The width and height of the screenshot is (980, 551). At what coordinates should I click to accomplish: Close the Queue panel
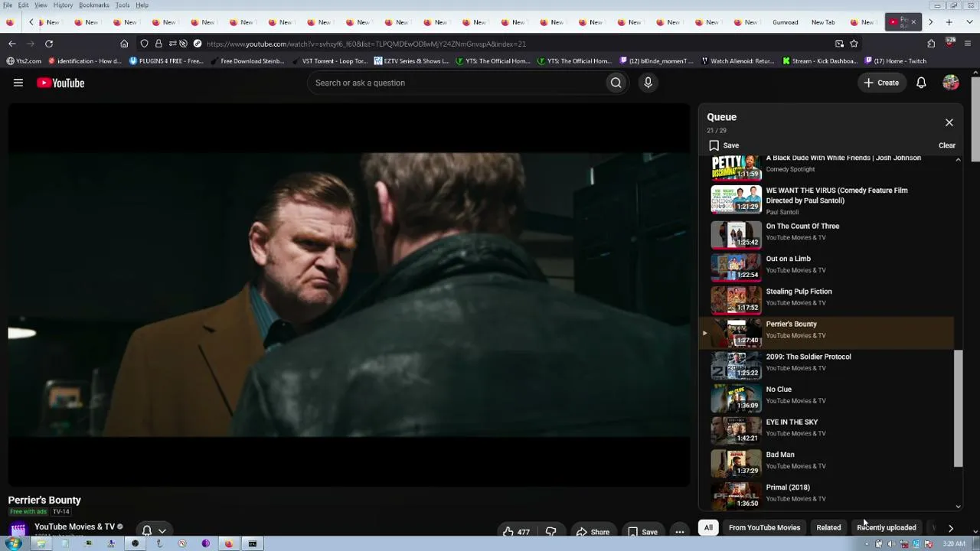[x=949, y=122]
